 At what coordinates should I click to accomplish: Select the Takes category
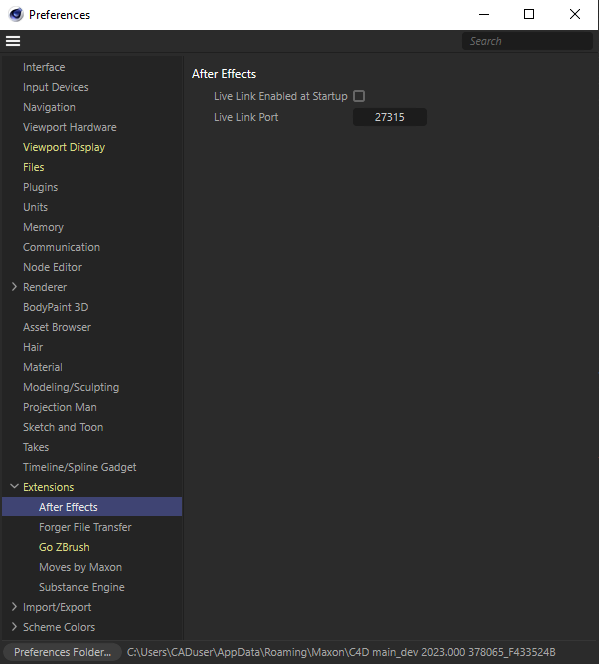click(x=36, y=447)
